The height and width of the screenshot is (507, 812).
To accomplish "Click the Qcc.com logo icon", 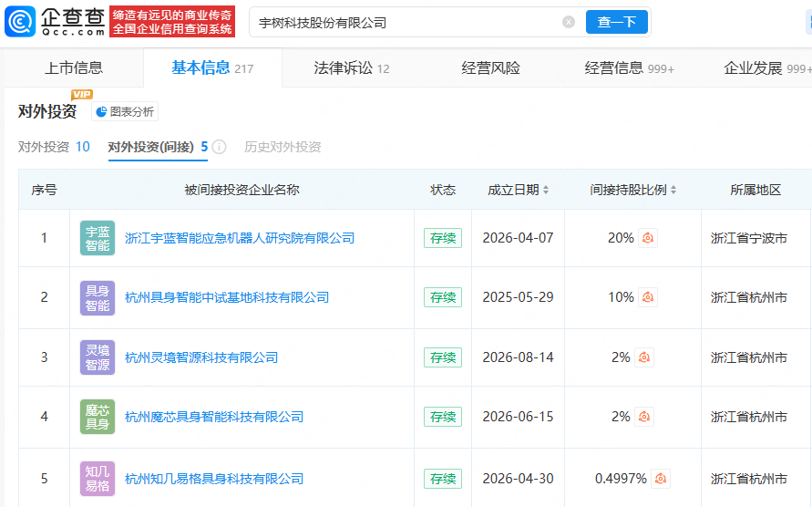I will pos(20,22).
